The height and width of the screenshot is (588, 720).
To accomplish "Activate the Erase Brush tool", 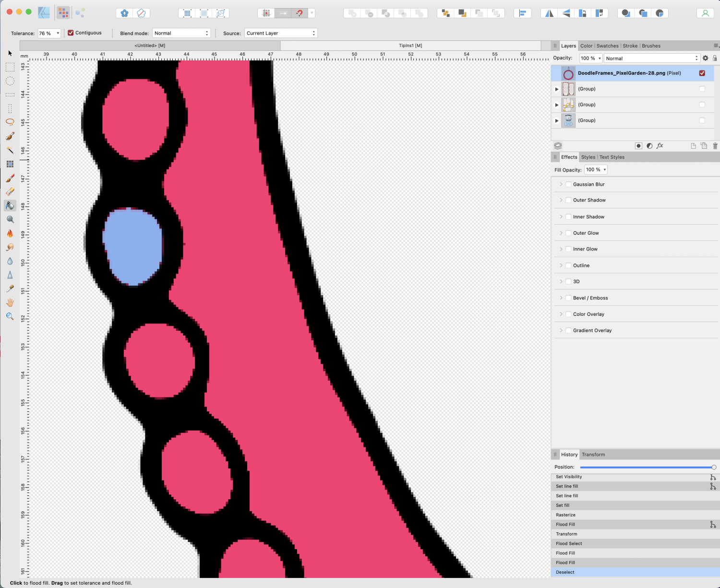I will [x=10, y=191].
